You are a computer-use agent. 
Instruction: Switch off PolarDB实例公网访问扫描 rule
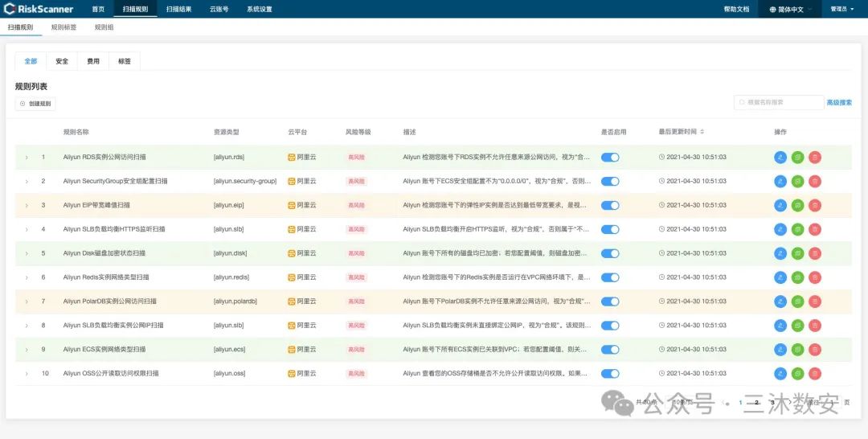click(x=610, y=302)
